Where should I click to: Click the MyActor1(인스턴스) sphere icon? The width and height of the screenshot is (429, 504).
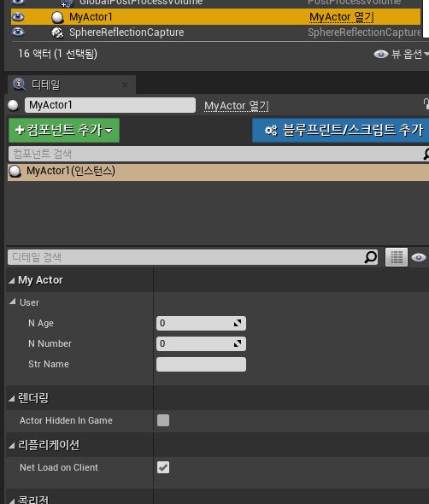[x=15, y=172]
